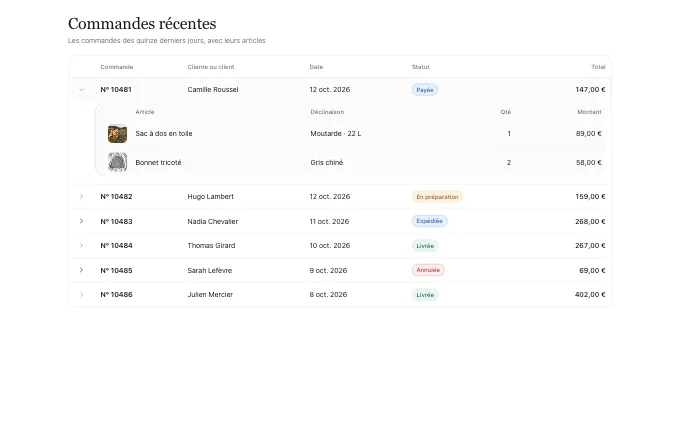Click the 58,00 € item amount
Screen dimensions: 680x425
point(588,163)
